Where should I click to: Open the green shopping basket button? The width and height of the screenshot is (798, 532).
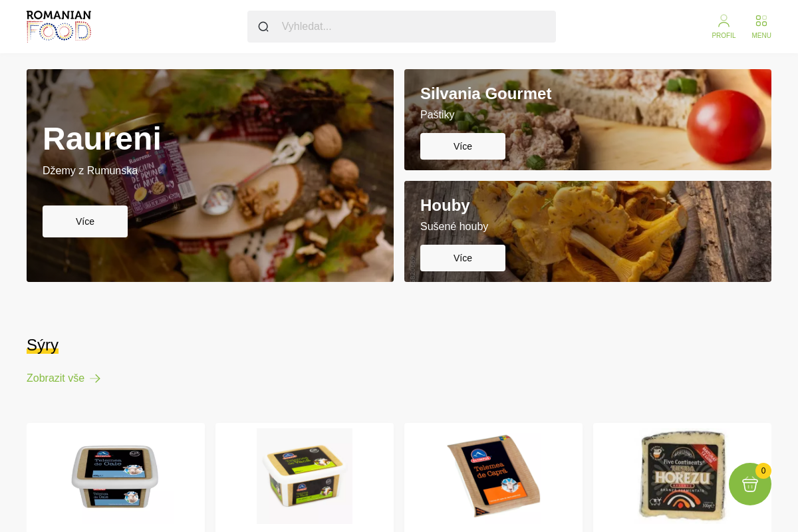pyautogui.click(x=750, y=484)
